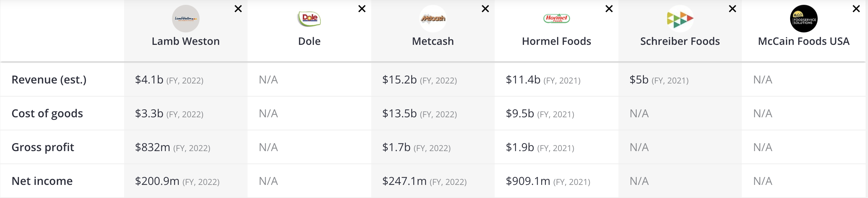
Task: Click the McCain Foods USA logo
Action: (804, 19)
